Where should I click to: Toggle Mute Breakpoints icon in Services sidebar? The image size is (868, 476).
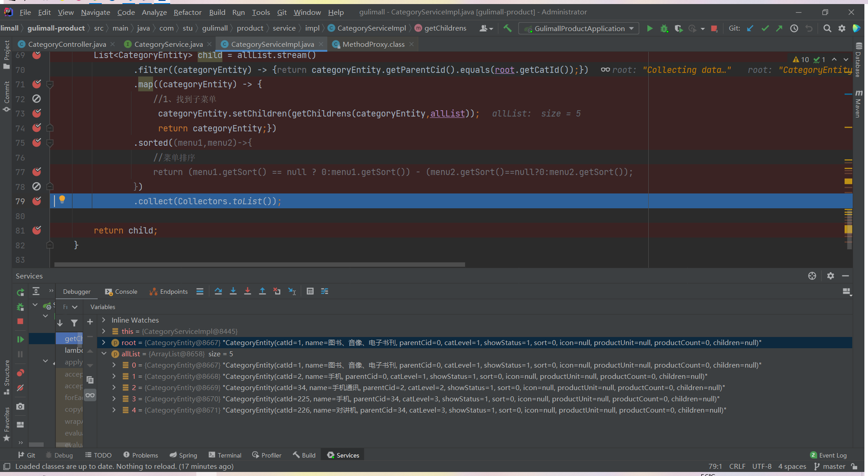click(x=20, y=388)
